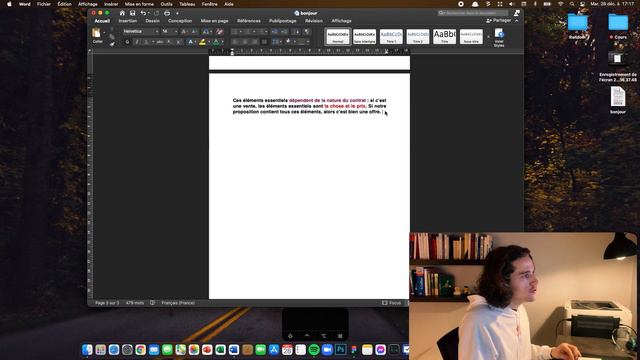Screen dimensions: 640x360
Task: Switch to the Mise en page tab
Action: coord(214,21)
